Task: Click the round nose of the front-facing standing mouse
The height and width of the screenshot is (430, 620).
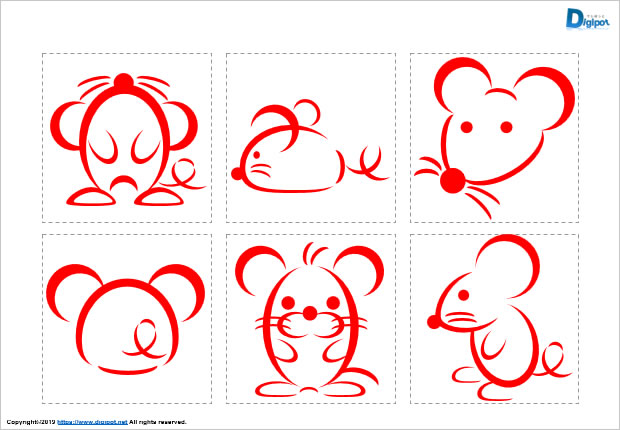Action: (x=310, y=314)
